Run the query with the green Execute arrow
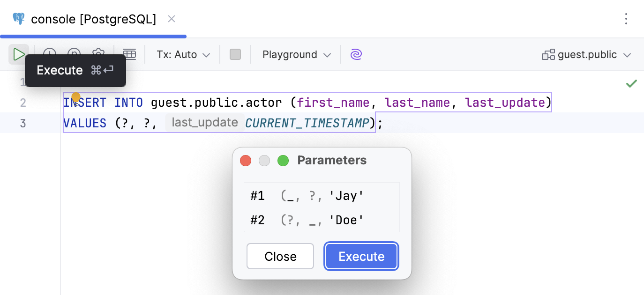Image resolution: width=644 pixels, height=295 pixels. 19,54
